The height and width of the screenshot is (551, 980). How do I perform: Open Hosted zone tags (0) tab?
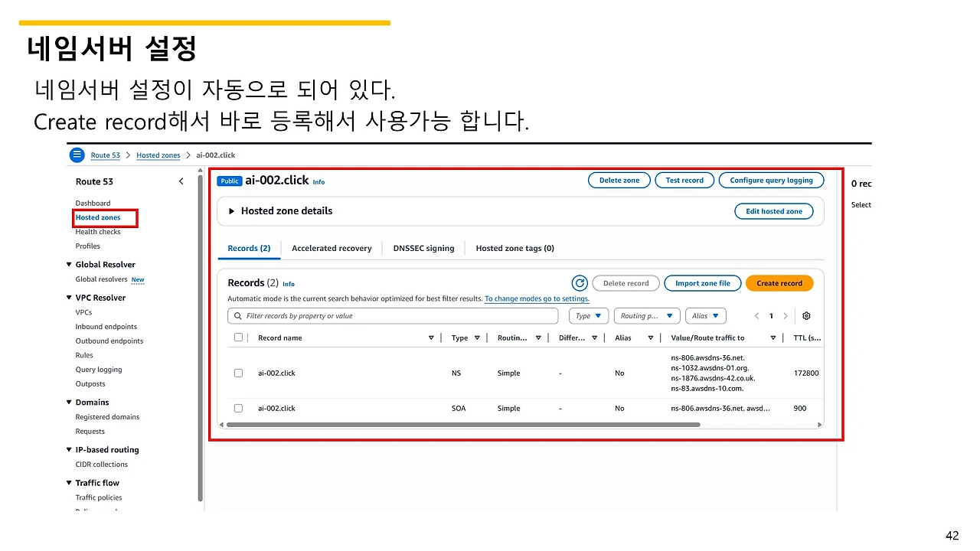click(x=514, y=248)
